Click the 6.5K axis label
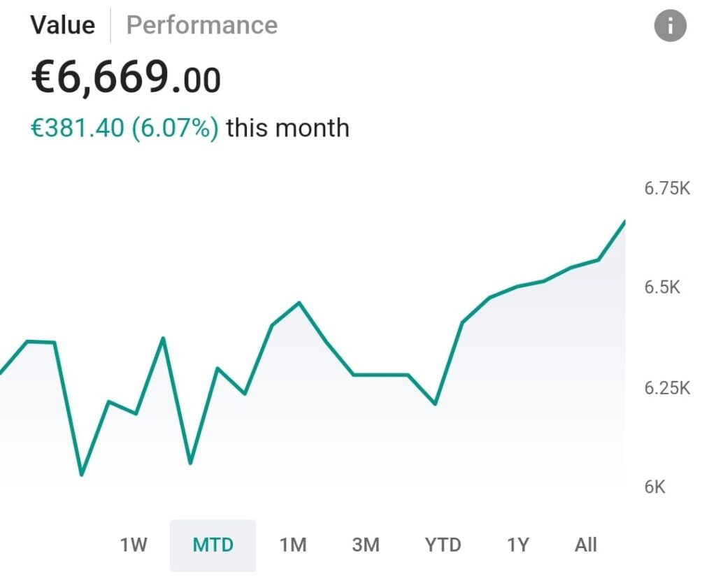The image size is (716, 588). [661, 287]
